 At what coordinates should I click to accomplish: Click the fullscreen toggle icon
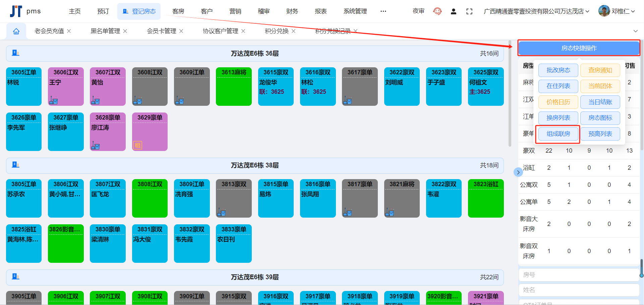pyautogui.click(x=469, y=11)
